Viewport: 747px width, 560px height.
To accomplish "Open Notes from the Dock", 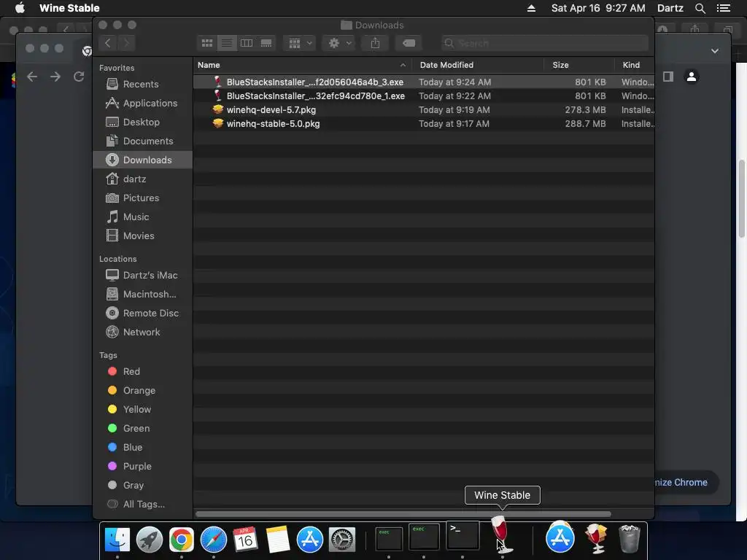I will pyautogui.click(x=278, y=540).
